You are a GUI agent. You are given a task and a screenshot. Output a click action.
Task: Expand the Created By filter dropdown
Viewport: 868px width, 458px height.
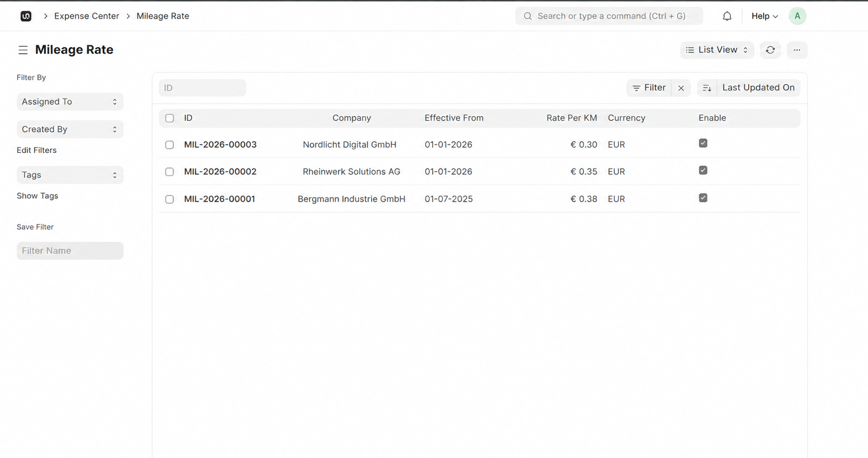(x=70, y=129)
